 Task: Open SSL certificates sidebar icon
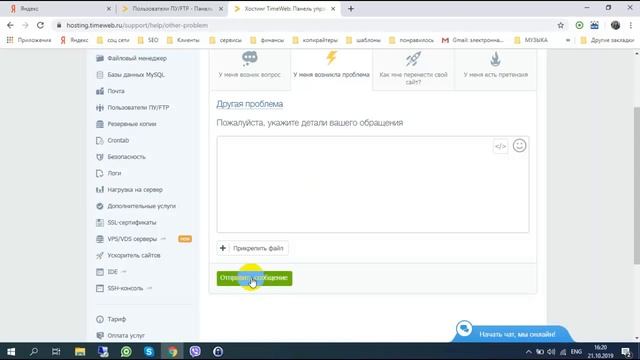(100, 222)
